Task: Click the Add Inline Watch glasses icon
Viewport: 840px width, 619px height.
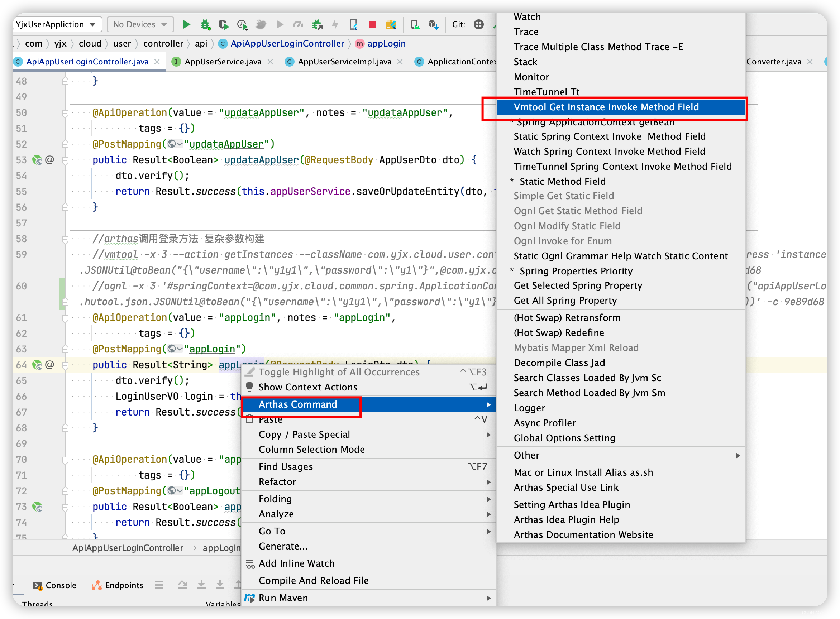Action: click(250, 563)
